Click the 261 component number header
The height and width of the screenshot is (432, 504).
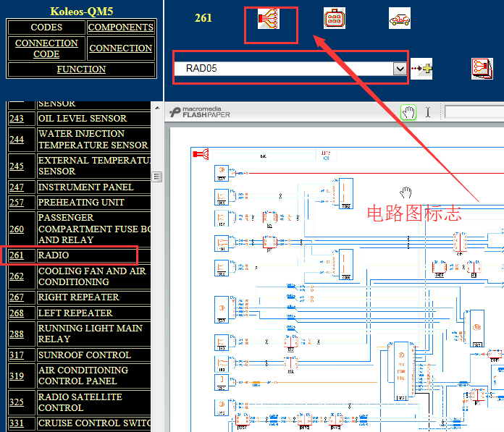tap(203, 18)
